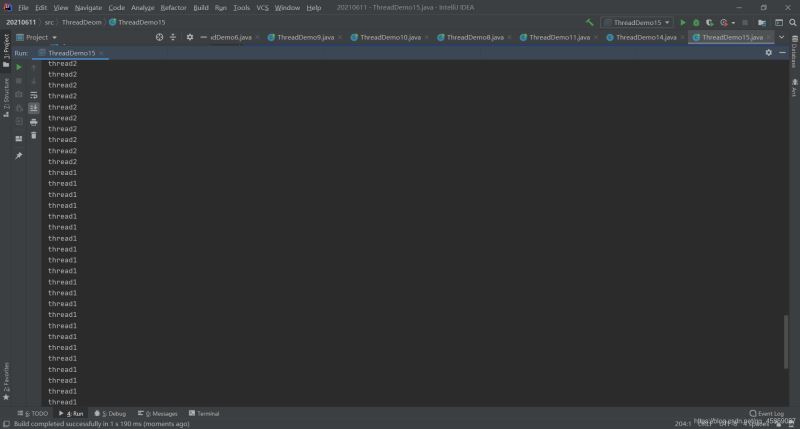This screenshot has height=429, width=800.
Task: Close the ThreadDemo15 run tab
Action: point(101,53)
